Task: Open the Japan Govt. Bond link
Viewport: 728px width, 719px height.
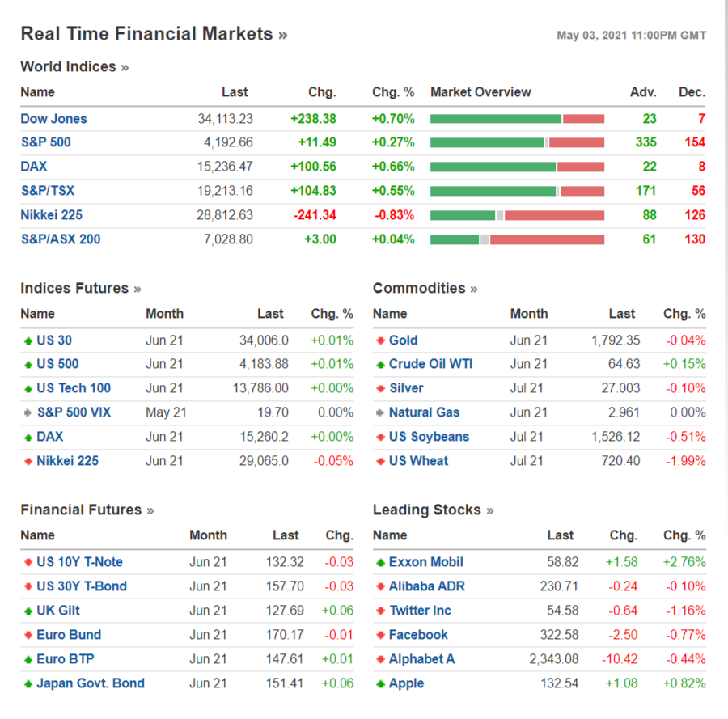Action: click(x=91, y=683)
